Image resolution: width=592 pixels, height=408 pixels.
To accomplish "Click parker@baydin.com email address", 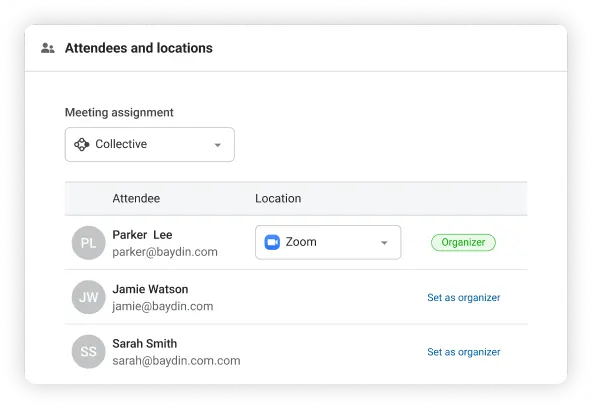I will [165, 252].
